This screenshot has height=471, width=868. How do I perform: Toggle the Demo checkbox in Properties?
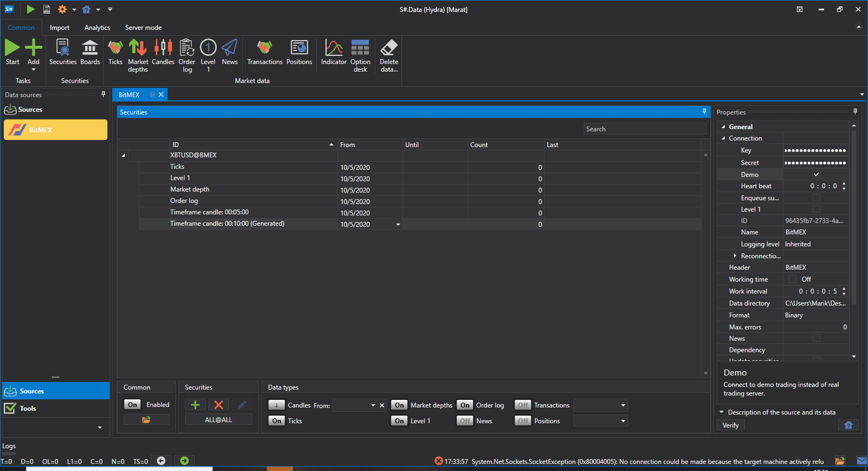point(816,174)
